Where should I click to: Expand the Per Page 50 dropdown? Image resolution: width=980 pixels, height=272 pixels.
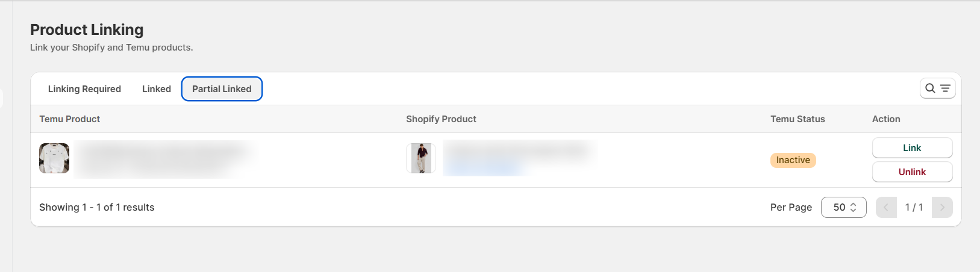[843, 207]
